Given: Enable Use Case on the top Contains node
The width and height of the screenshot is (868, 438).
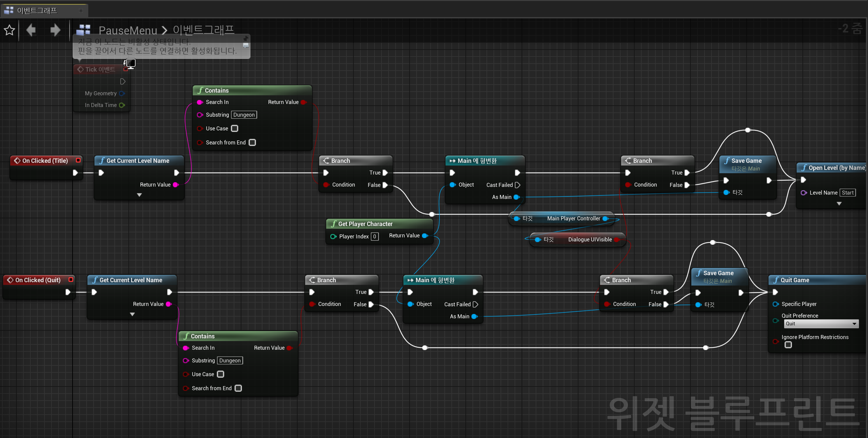Looking at the screenshot, I should [x=235, y=128].
